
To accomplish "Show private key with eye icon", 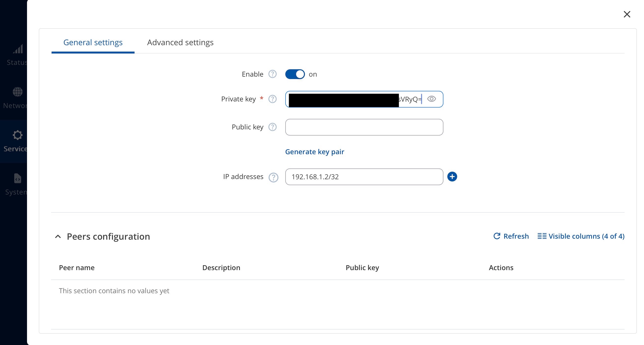I will (431, 99).
